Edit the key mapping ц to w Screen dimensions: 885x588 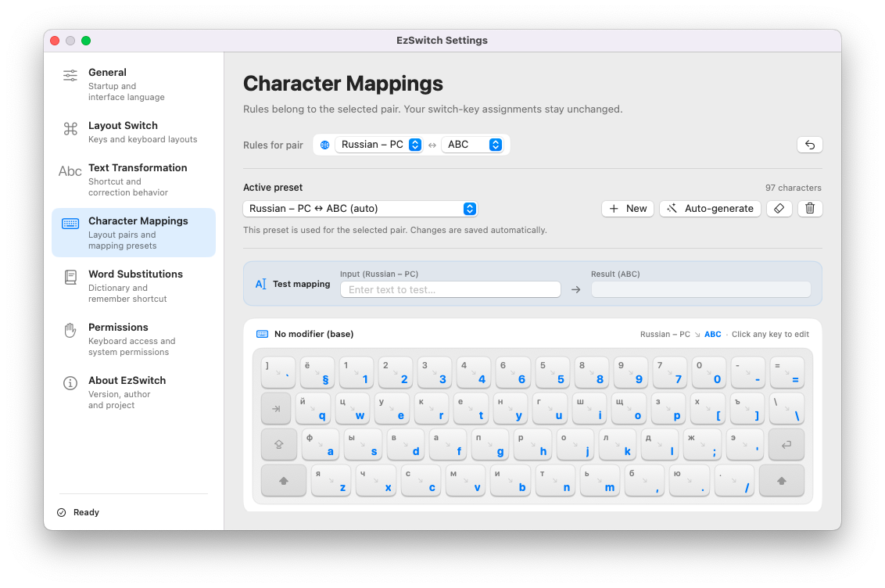[x=353, y=409]
